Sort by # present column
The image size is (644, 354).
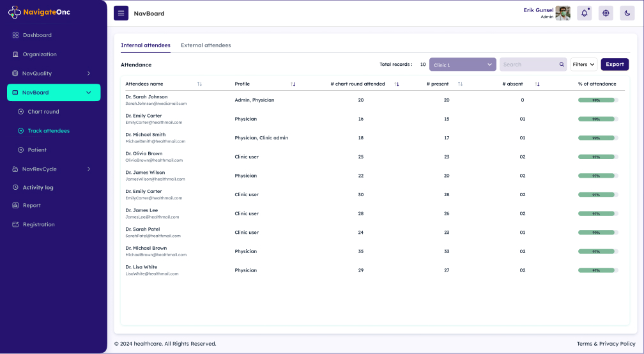click(460, 84)
